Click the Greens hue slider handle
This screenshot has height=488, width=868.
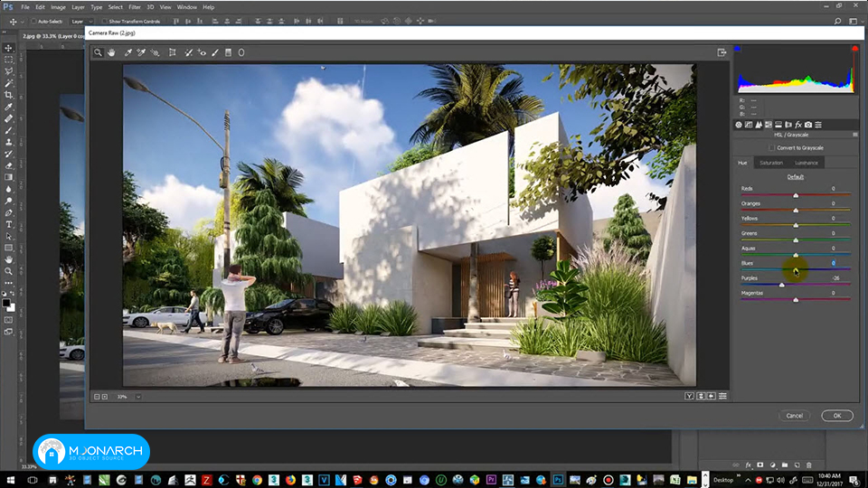(x=796, y=240)
